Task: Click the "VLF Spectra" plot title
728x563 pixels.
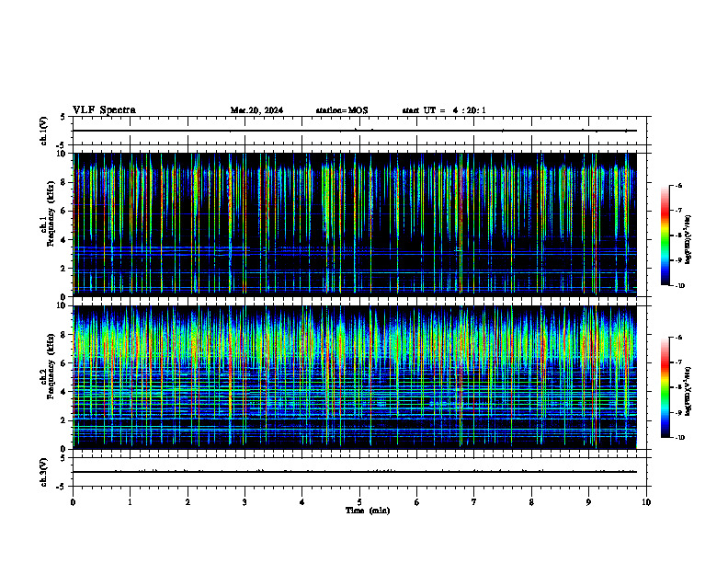Action: point(104,110)
